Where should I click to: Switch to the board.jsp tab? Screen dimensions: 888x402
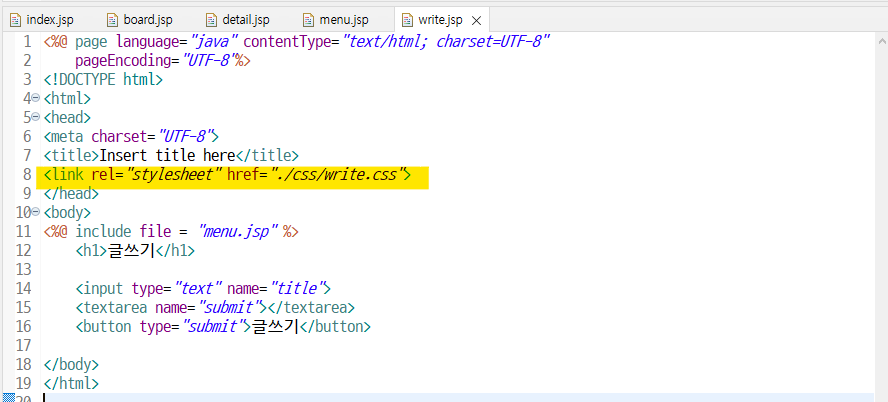[x=140, y=20]
